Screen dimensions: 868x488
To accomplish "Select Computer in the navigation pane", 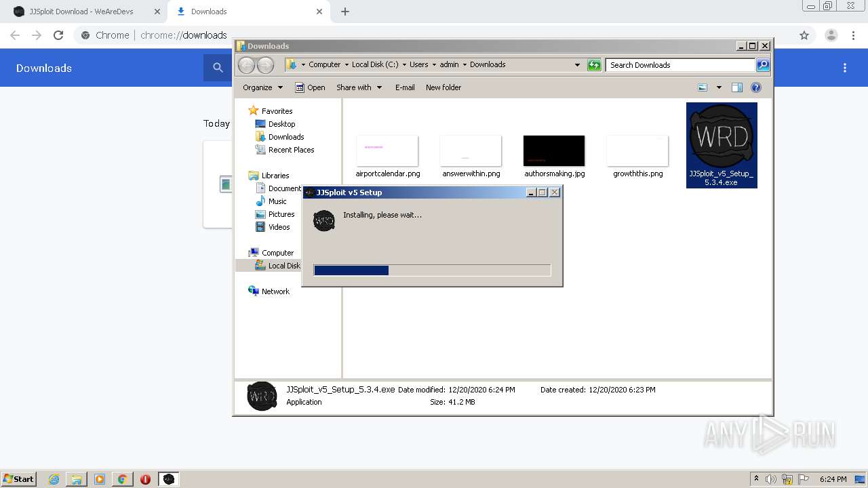I will click(x=271, y=253).
